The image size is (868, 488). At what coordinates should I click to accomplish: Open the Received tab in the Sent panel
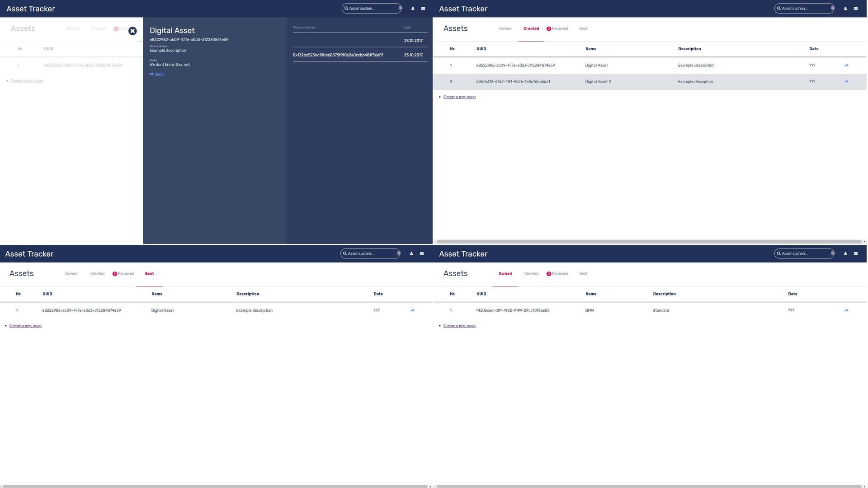(126, 274)
